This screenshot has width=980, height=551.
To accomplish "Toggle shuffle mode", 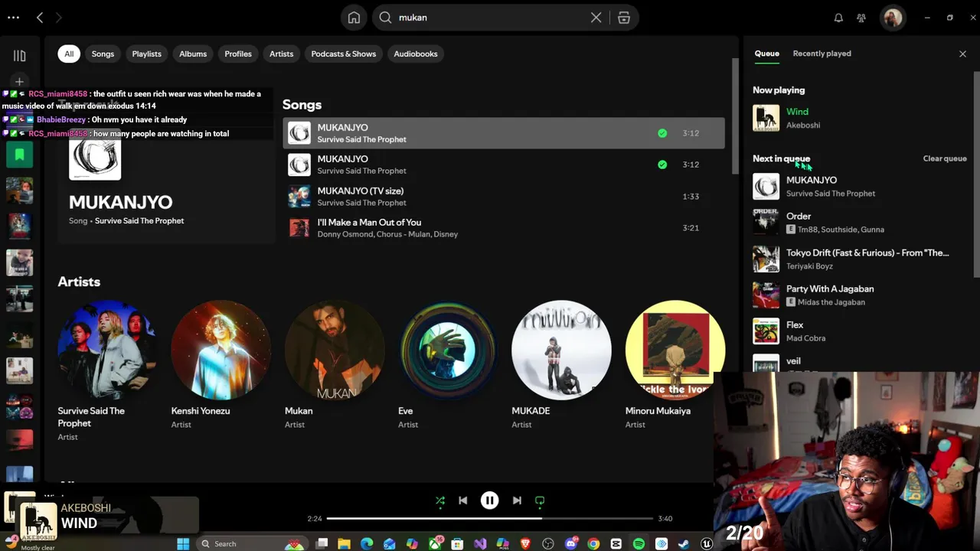I will tap(440, 500).
